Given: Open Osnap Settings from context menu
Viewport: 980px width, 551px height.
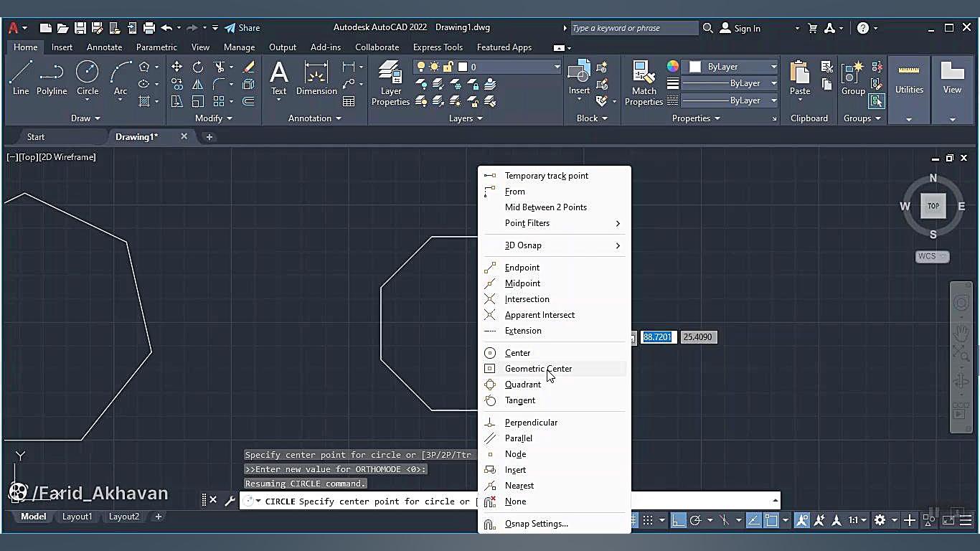Looking at the screenshot, I should coord(536,524).
